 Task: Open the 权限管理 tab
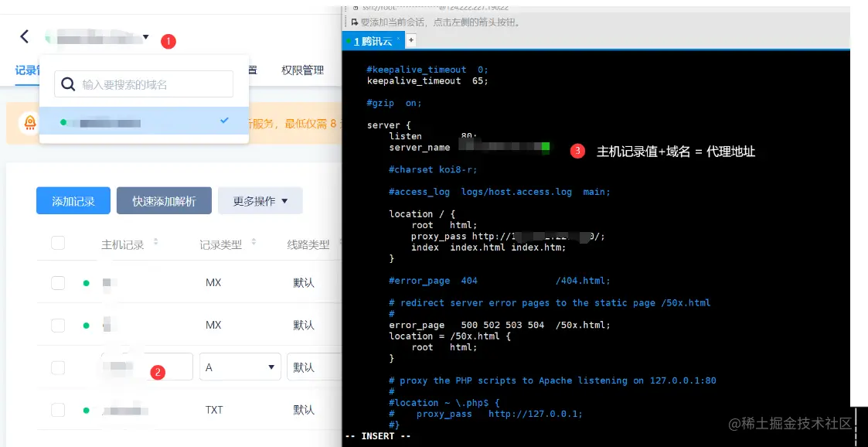(302, 70)
